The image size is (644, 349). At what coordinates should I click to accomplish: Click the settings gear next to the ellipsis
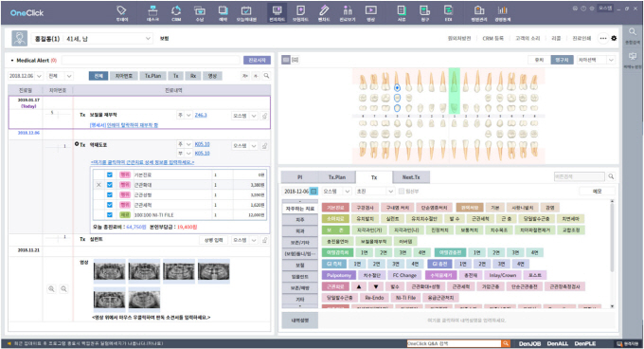(x=614, y=38)
